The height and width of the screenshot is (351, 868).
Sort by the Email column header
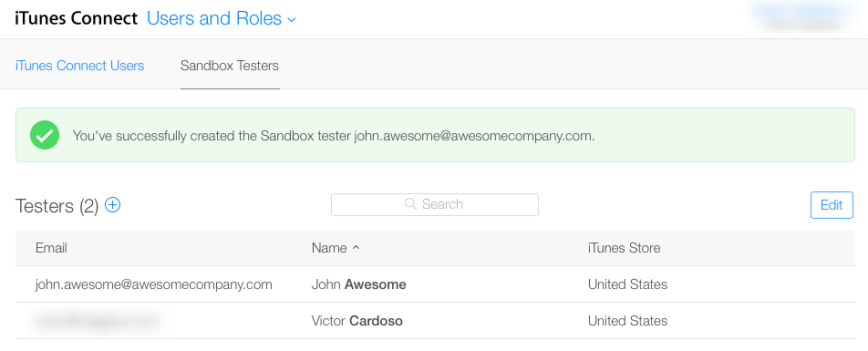(x=51, y=247)
